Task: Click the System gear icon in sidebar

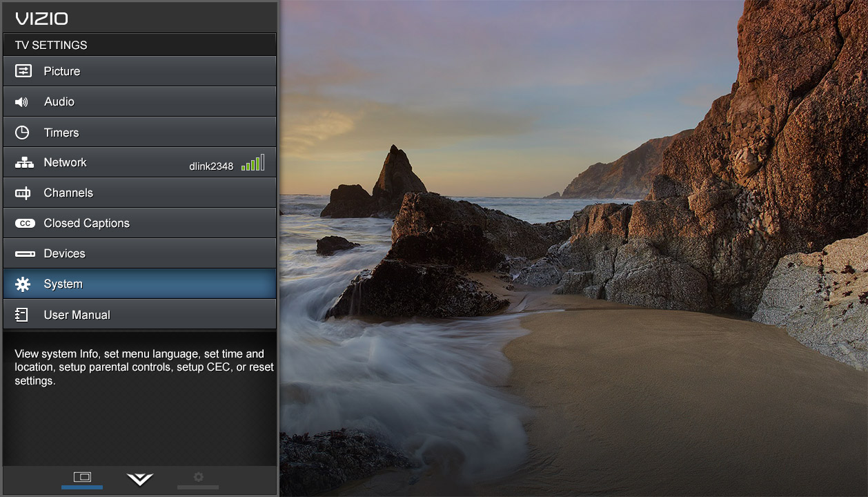Action: tap(21, 283)
